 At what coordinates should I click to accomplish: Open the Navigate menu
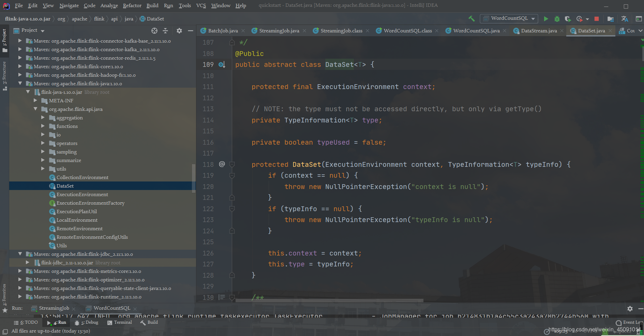coord(69,5)
